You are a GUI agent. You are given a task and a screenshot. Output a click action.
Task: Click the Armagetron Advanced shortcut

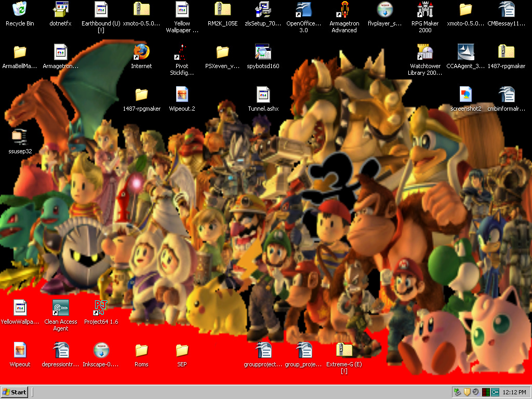tap(344, 9)
